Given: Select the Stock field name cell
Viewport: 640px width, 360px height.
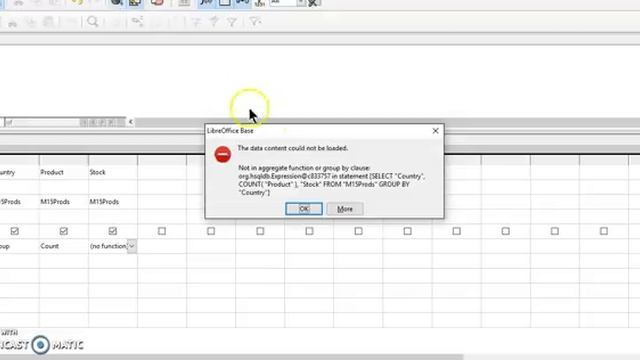Looking at the screenshot, I should [x=113, y=172].
